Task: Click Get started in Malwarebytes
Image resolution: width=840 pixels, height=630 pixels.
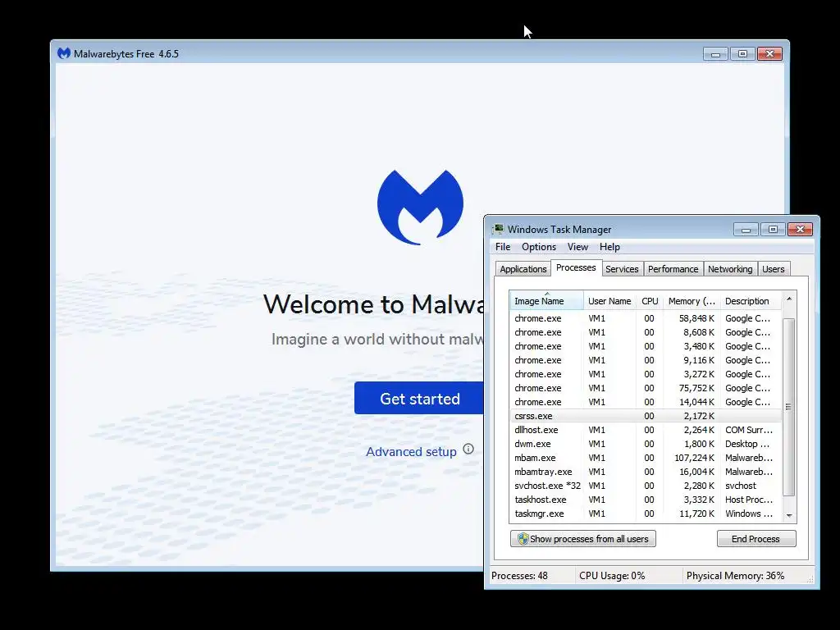Action: coord(419,398)
